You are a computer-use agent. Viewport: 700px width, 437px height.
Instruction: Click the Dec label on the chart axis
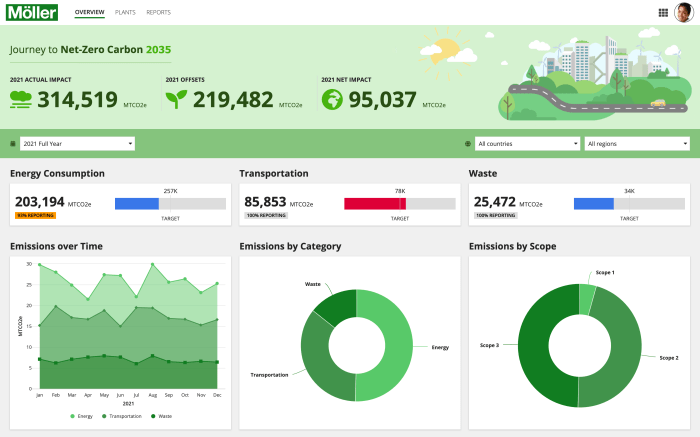click(217, 395)
